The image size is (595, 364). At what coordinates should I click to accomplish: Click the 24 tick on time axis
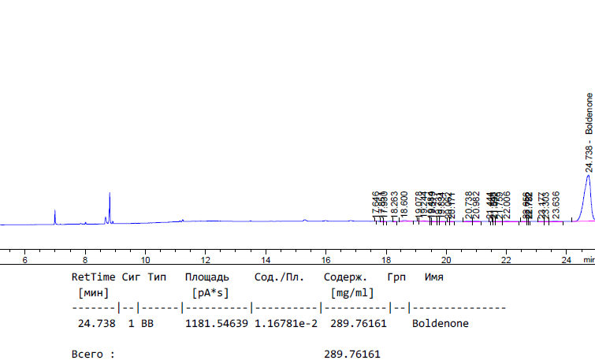point(566,259)
